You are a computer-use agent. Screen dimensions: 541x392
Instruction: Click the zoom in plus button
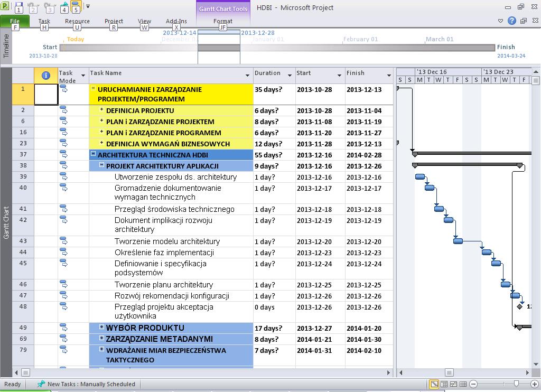pos(535,384)
